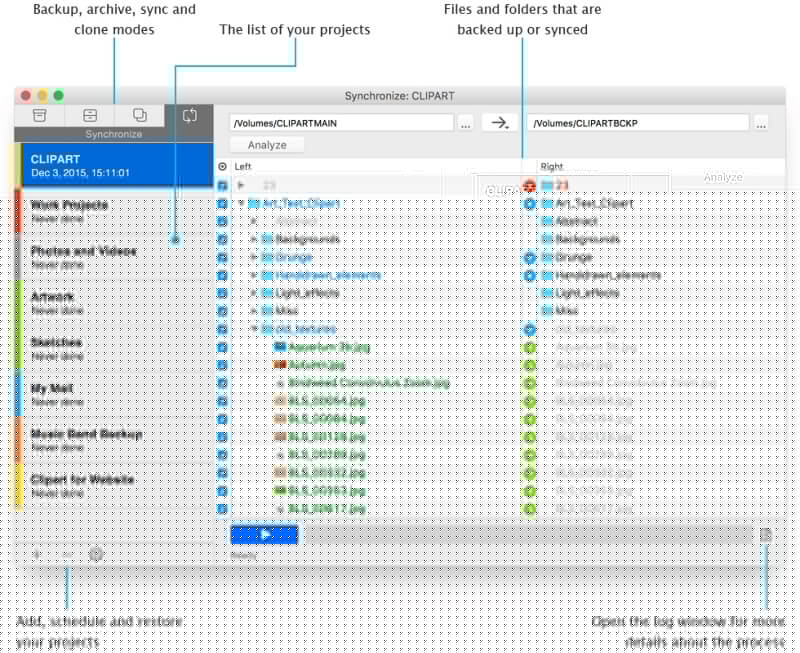
Task: Click the green color tag of Artwork
Action: click(x=18, y=303)
